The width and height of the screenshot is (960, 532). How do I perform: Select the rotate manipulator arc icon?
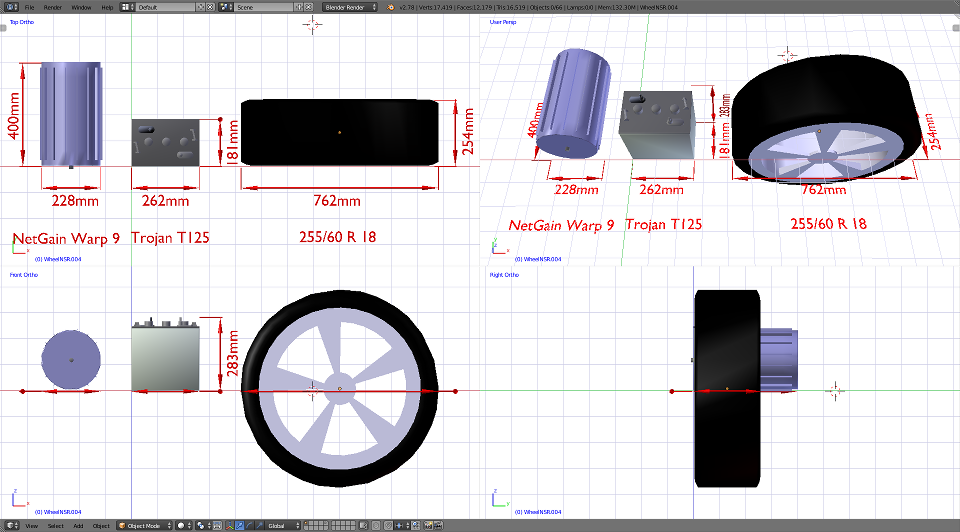tap(249, 525)
